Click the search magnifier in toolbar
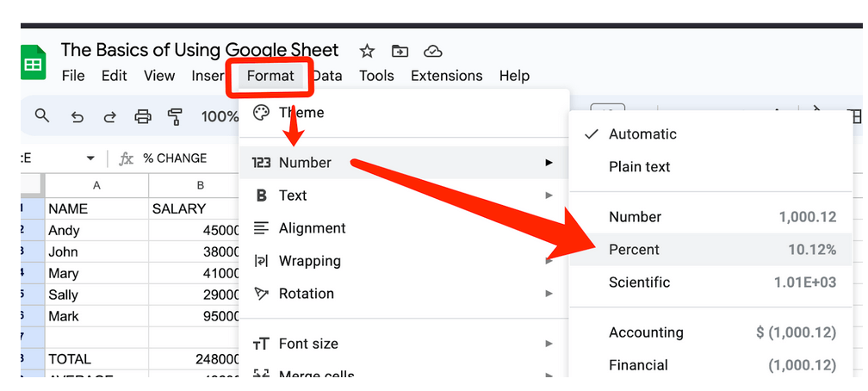The height and width of the screenshot is (391, 868). pyautogui.click(x=42, y=116)
